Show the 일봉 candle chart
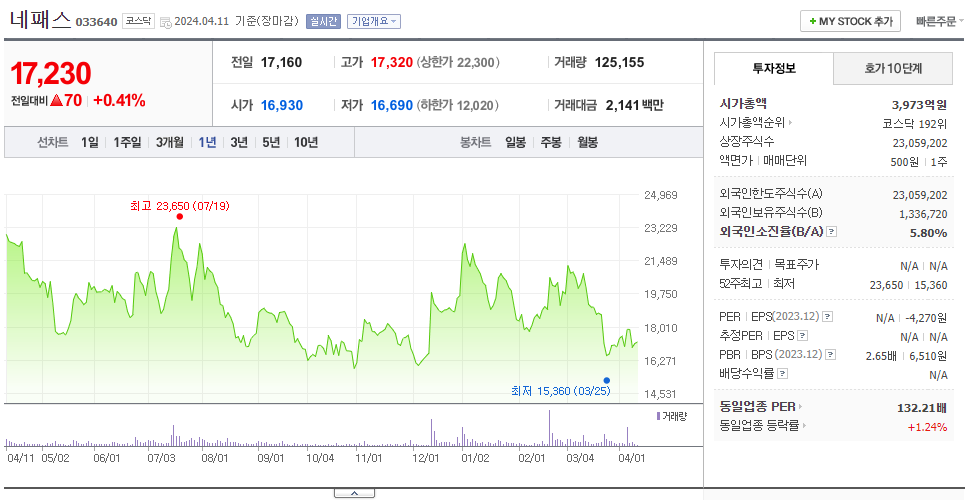 click(x=515, y=143)
